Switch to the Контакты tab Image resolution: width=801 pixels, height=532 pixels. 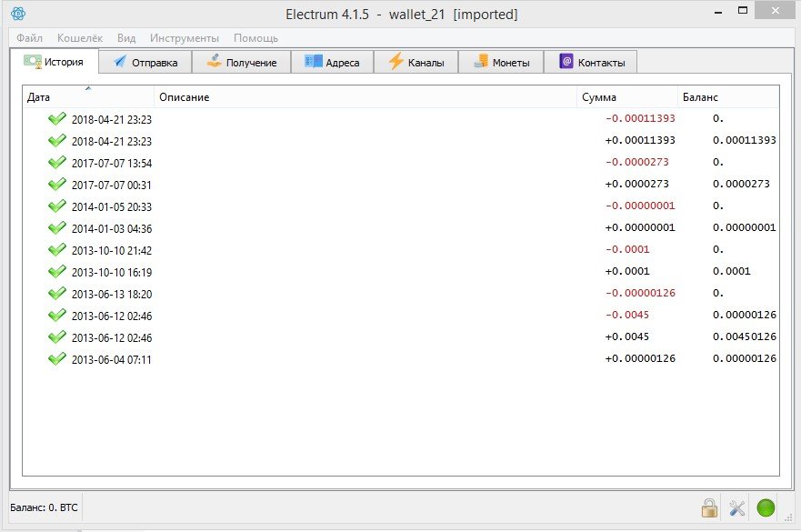(591, 63)
